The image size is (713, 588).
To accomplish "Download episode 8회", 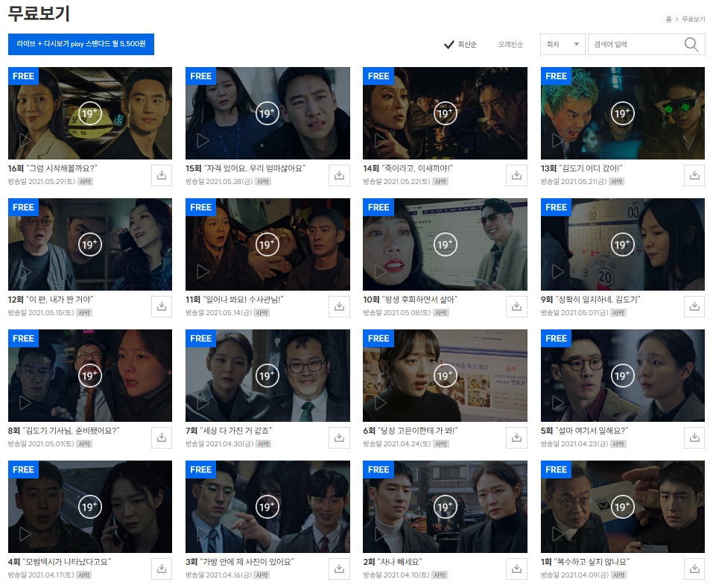I will coord(162,437).
